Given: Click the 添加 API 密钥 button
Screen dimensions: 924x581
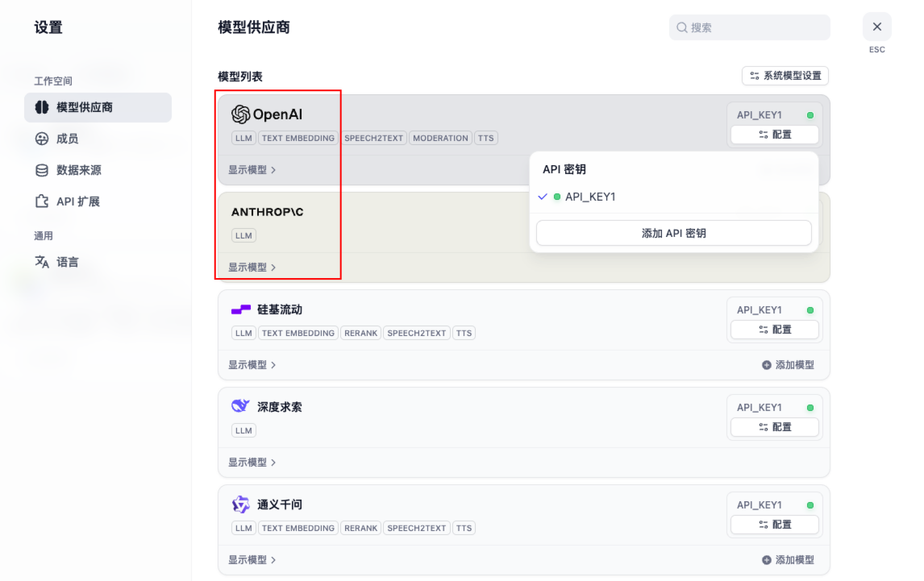Looking at the screenshot, I should click(673, 234).
